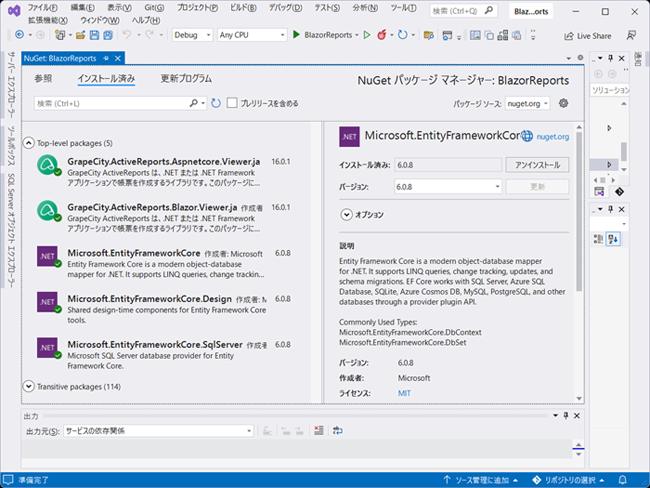The image size is (650, 488).
Task: Save file with the single floppy icon
Action: (x=95, y=35)
